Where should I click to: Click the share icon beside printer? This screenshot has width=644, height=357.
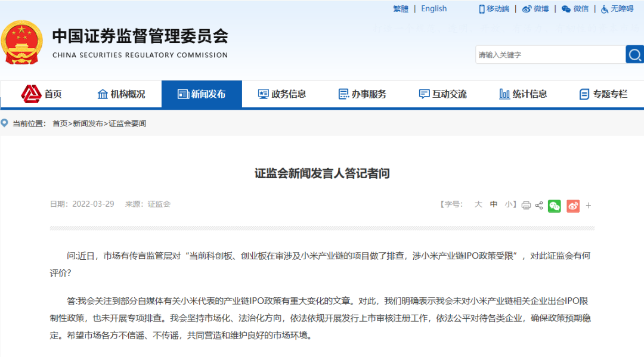pos(539,206)
